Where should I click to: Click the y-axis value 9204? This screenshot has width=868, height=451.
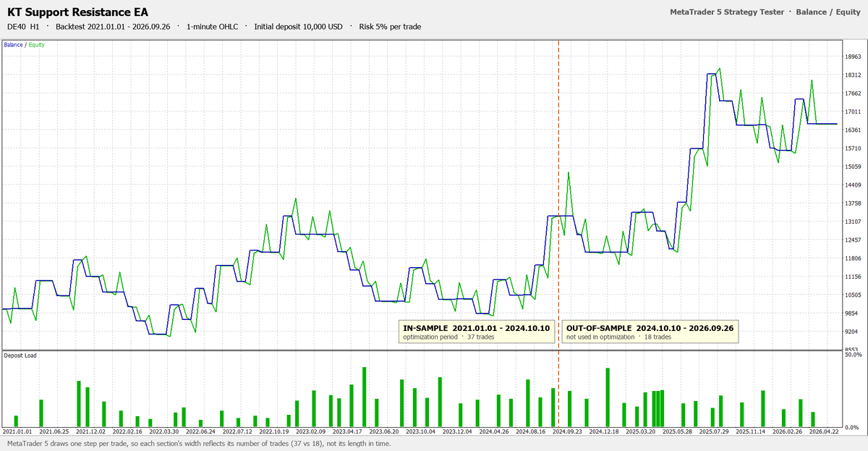click(x=852, y=332)
